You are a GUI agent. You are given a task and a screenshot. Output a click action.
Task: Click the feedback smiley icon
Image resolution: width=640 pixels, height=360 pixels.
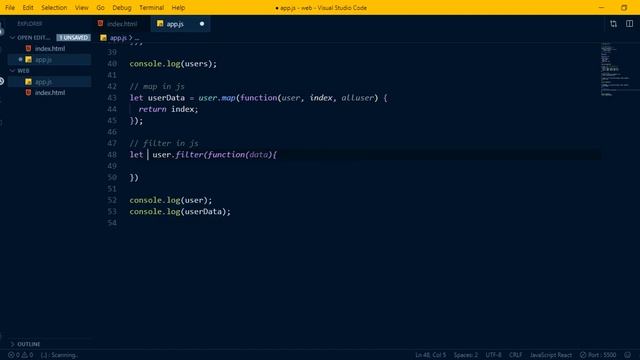(x=628, y=355)
